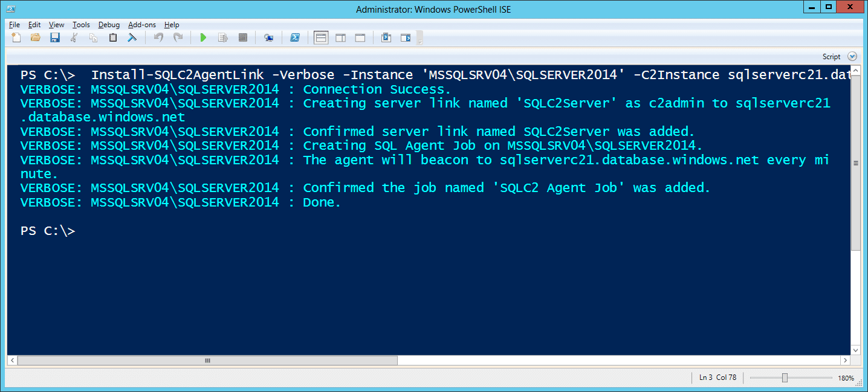This screenshot has height=392, width=868.
Task: Launch PowerShell.exe from the blue console icon
Action: pos(295,37)
